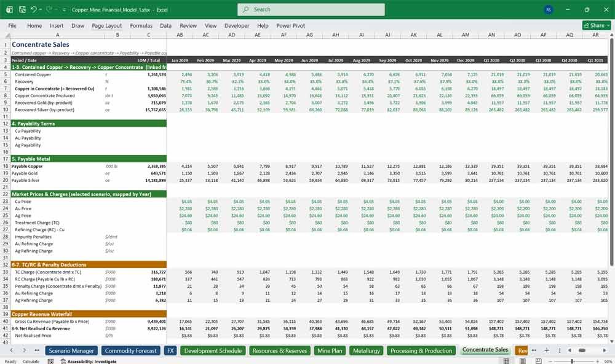
Task: Switch to Processing & Production sheet
Action: [x=421, y=350]
